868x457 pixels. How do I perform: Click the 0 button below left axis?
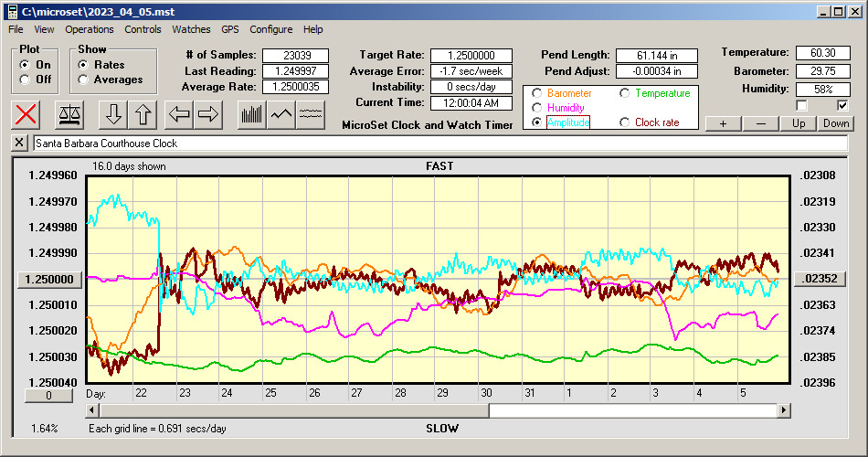[x=48, y=396]
